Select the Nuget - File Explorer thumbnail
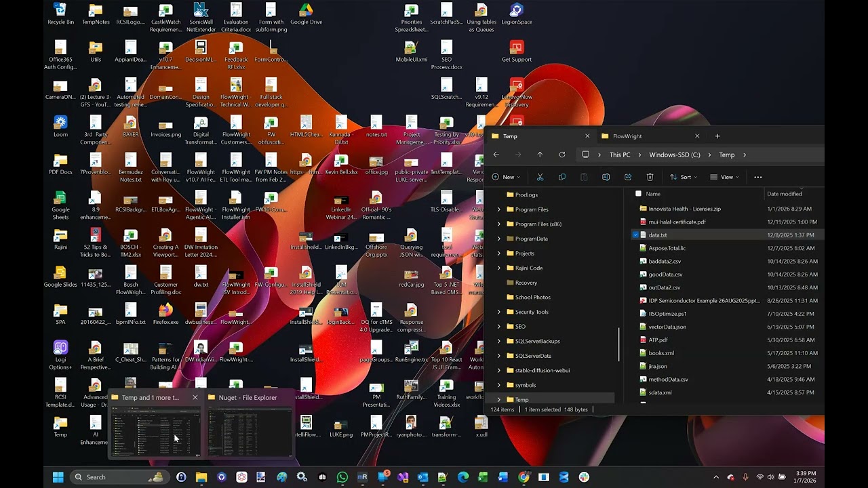This screenshot has width=868, height=488. [250, 425]
